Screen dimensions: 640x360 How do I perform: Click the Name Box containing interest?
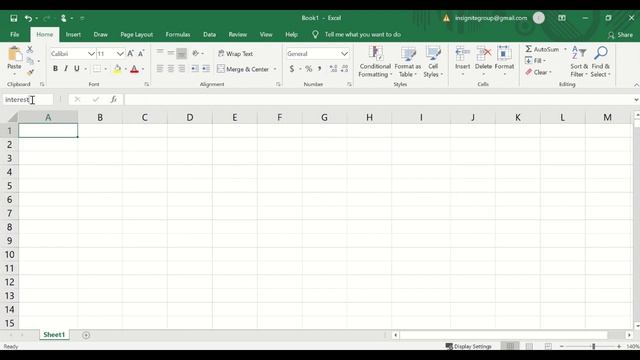tap(28, 99)
